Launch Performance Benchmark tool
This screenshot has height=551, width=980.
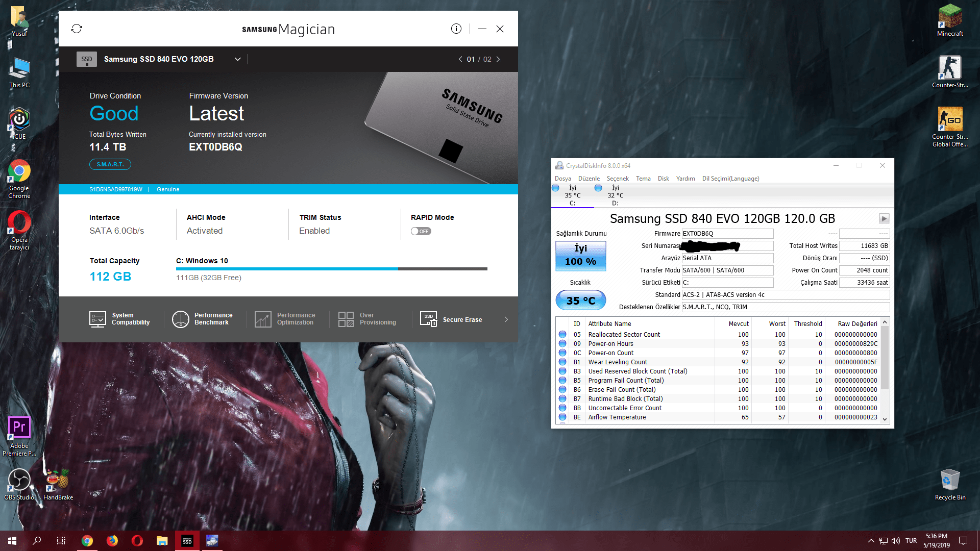point(202,319)
